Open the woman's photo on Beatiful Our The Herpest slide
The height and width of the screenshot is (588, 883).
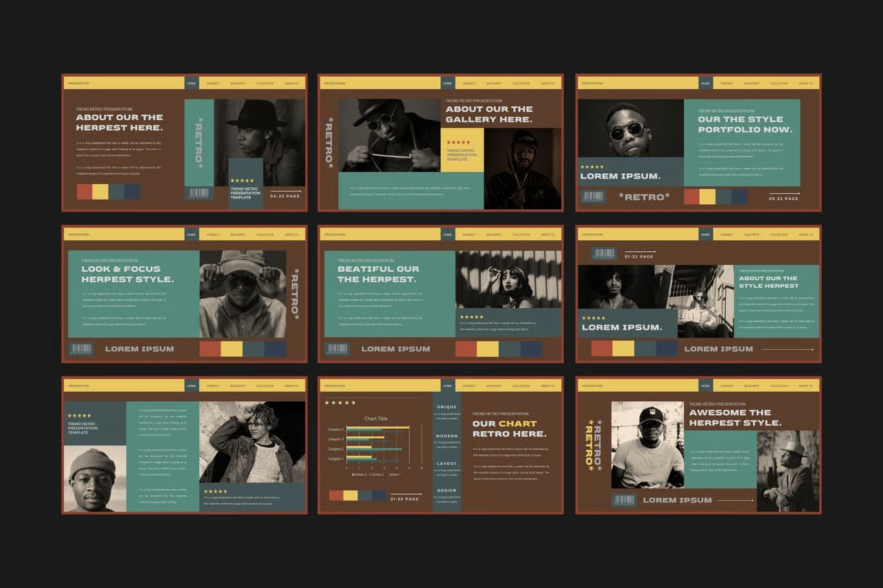point(509,280)
